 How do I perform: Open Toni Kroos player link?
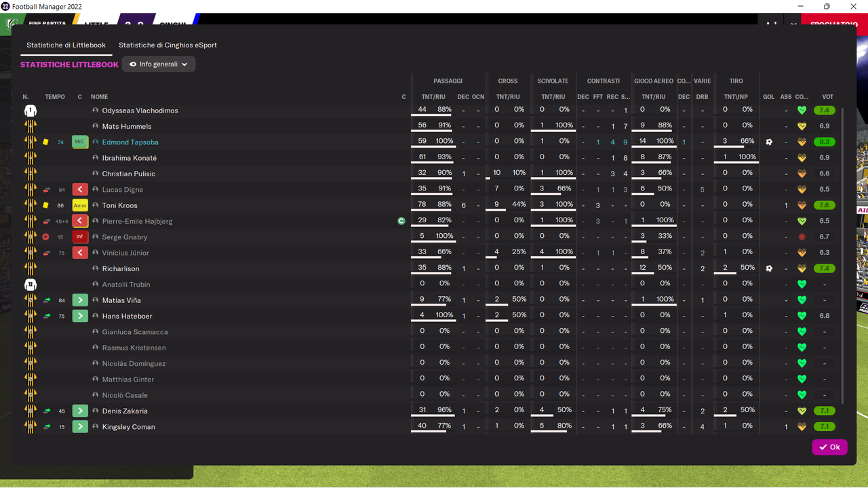[x=119, y=205]
